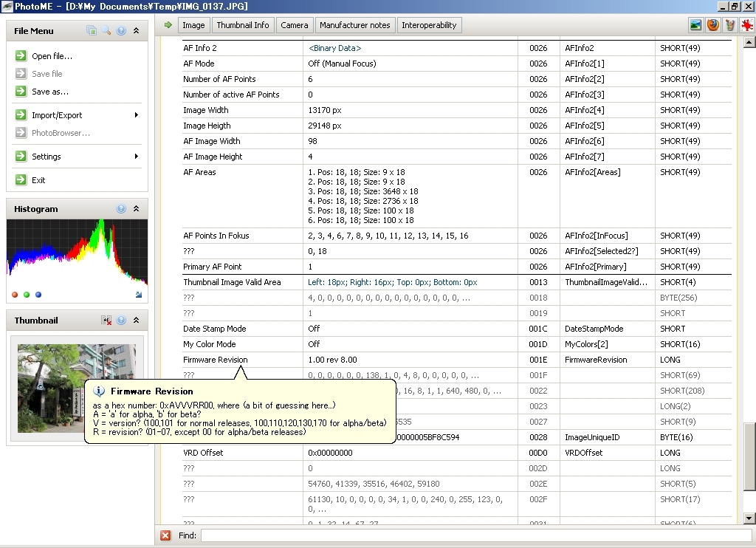Viewport: 756px width, 548px height.
Task: Click the red splat icon in top toolbar
Action: coord(747,24)
